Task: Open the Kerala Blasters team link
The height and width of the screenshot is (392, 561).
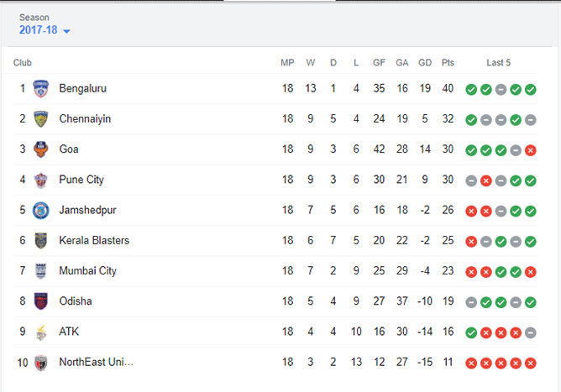Action: pyautogui.click(x=94, y=241)
